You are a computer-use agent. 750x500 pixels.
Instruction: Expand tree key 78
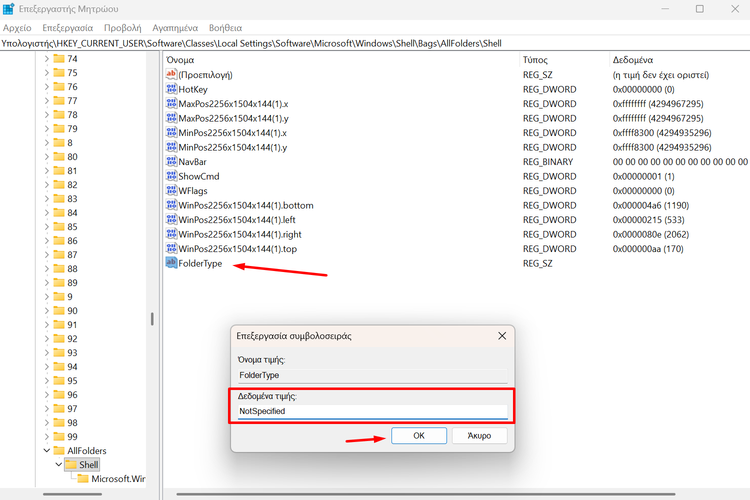point(46,114)
